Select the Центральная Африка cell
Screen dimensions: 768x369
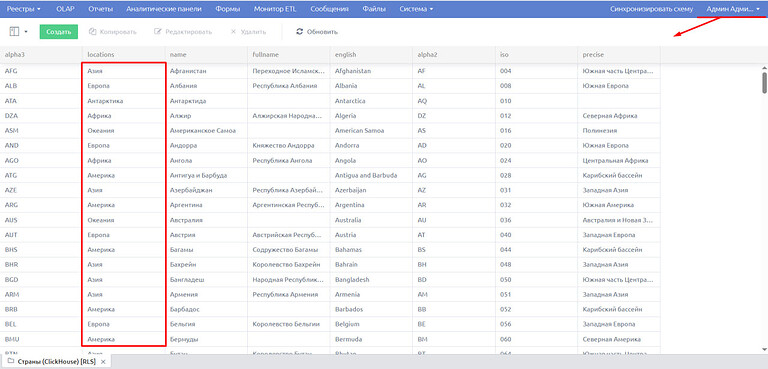[x=619, y=160]
